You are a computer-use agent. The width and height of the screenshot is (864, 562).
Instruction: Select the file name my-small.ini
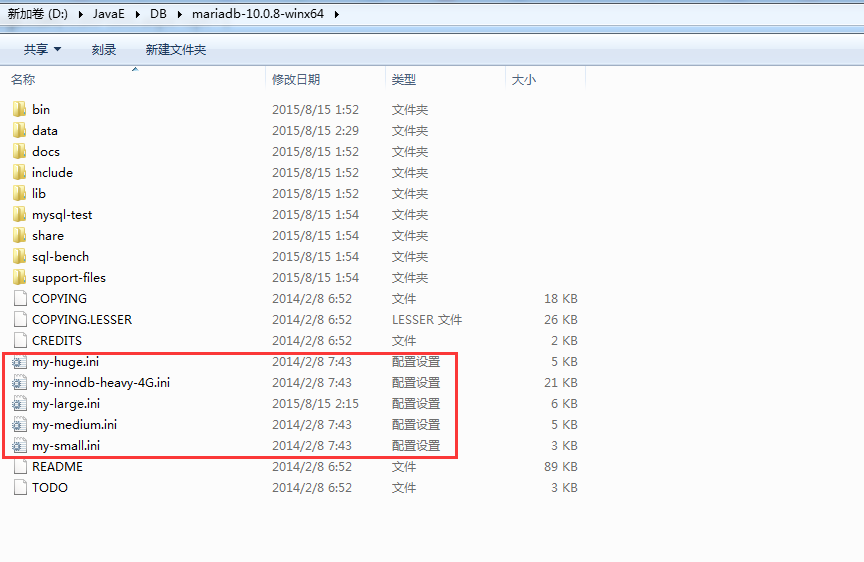click(66, 446)
